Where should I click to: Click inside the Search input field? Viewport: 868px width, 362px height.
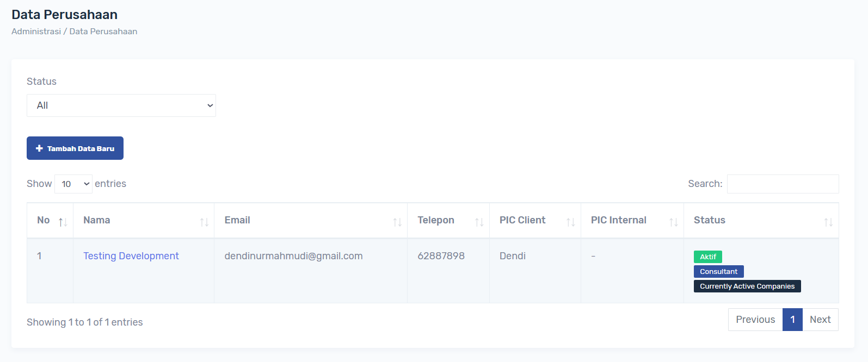point(783,184)
